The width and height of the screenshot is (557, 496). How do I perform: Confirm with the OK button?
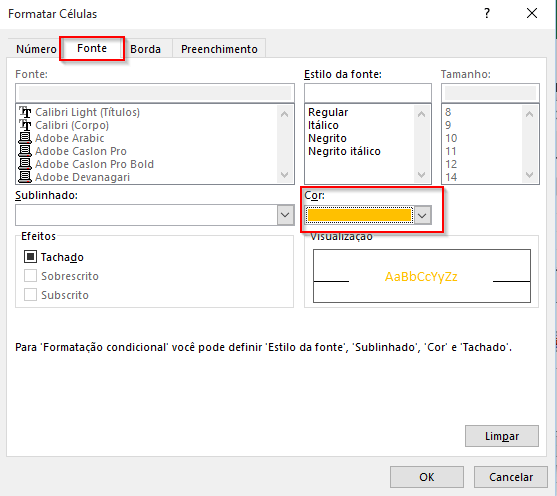pos(427,477)
